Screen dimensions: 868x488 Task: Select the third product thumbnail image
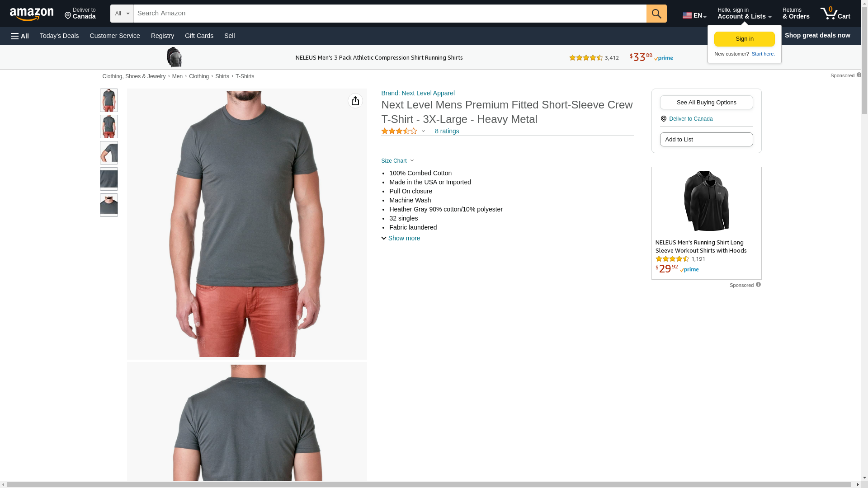click(109, 153)
